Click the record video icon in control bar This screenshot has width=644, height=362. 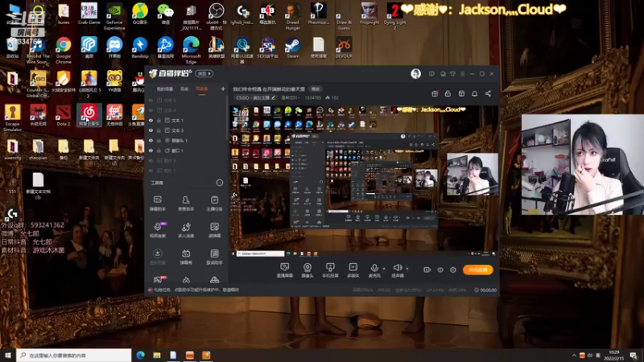(x=427, y=269)
